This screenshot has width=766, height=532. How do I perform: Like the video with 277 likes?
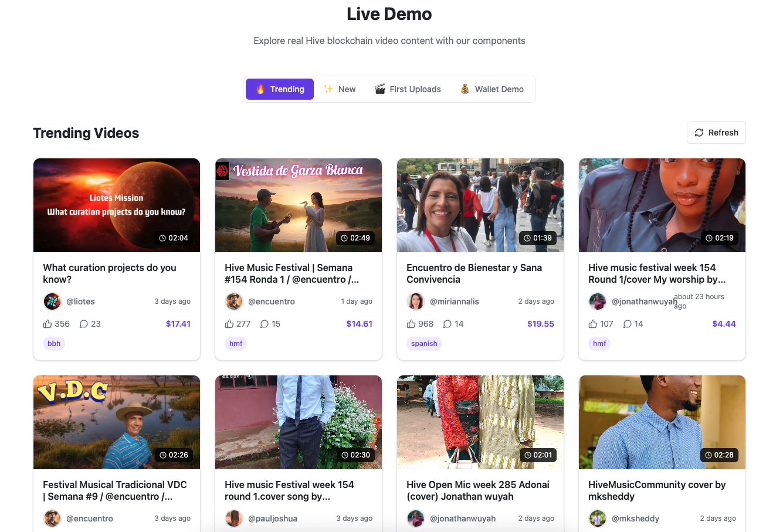tap(229, 324)
